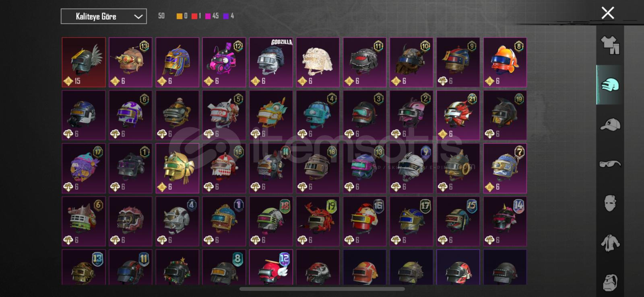Select the red samurai helmet numbered 21

pos(458,115)
